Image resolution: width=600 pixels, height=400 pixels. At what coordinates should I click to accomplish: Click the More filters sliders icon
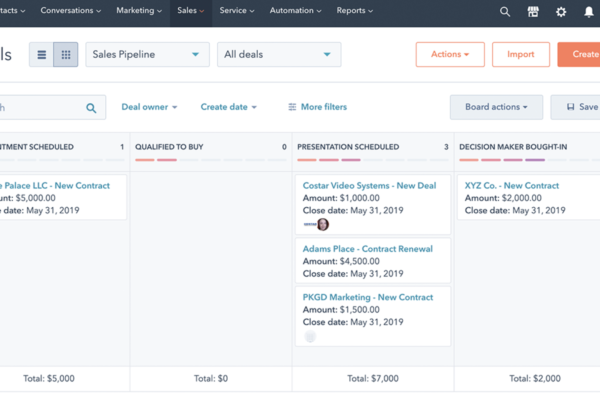click(292, 107)
